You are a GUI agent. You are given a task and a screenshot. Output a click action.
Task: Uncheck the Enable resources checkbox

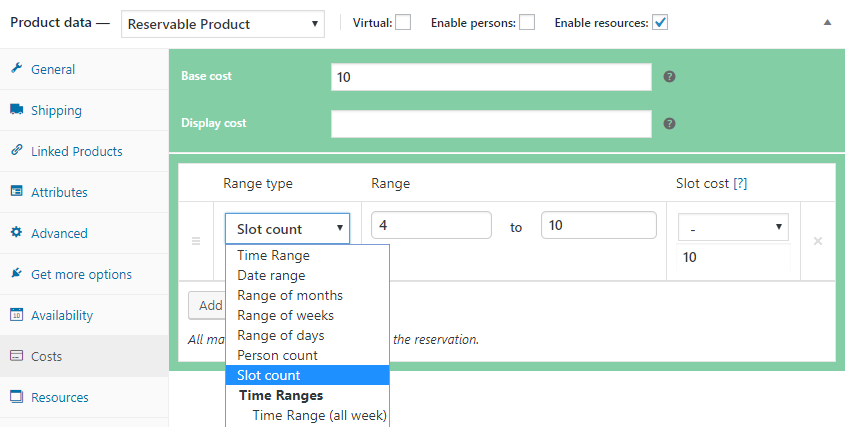tap(660, 23)
